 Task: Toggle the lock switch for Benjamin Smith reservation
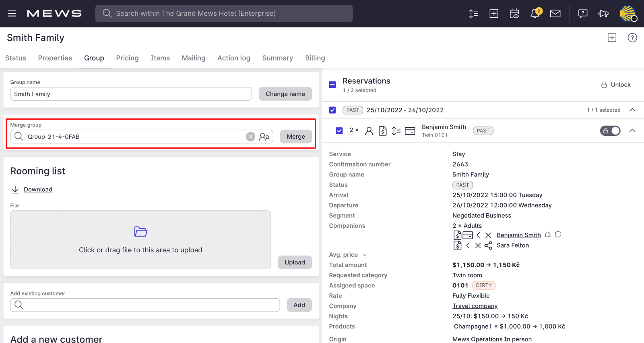[x=610, y=131]
